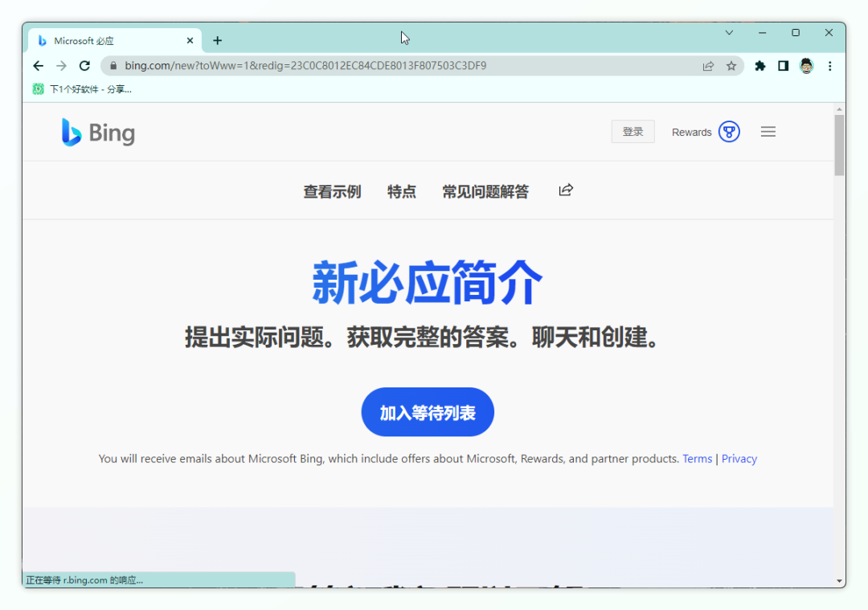Open a new tab with the plus button

click(218, 40)
